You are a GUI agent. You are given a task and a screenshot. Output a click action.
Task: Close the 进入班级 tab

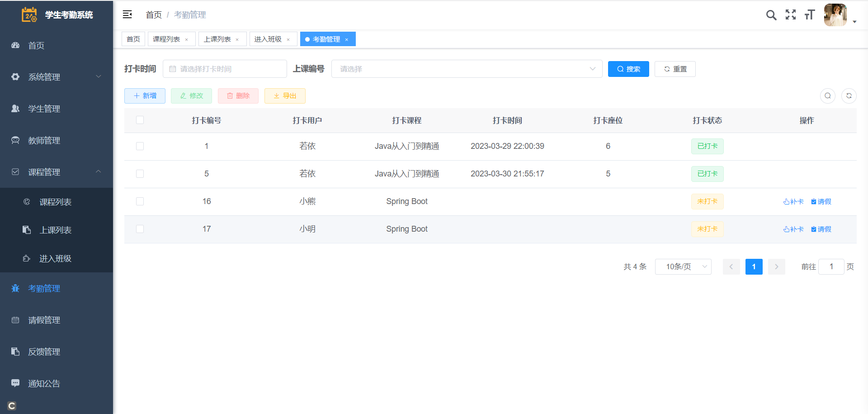pos(288,39)
